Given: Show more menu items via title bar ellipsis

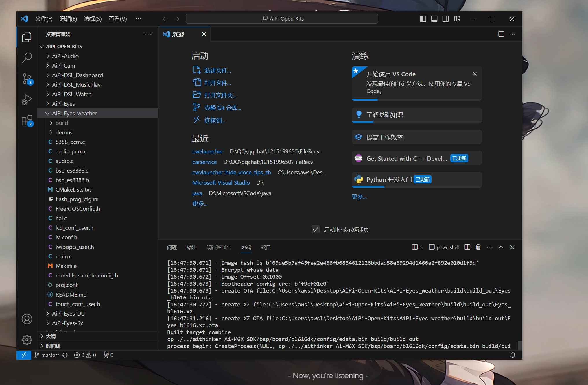Looking at the screenshot, I should 139,19.
